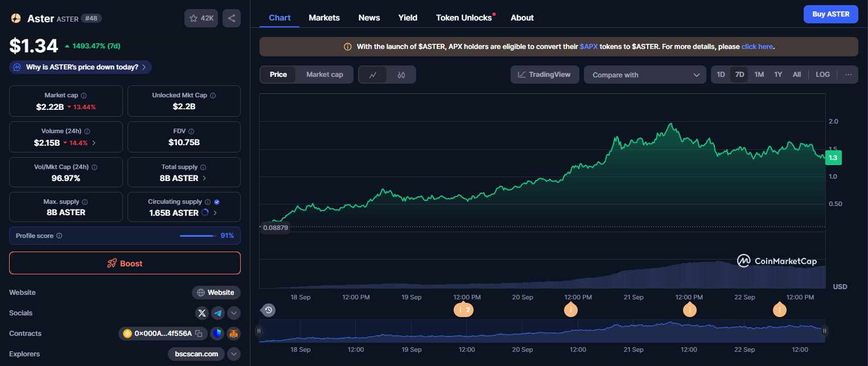The image size is (868, 366).
Task: Open the event marker labeled 2
Action: (463, 310)
